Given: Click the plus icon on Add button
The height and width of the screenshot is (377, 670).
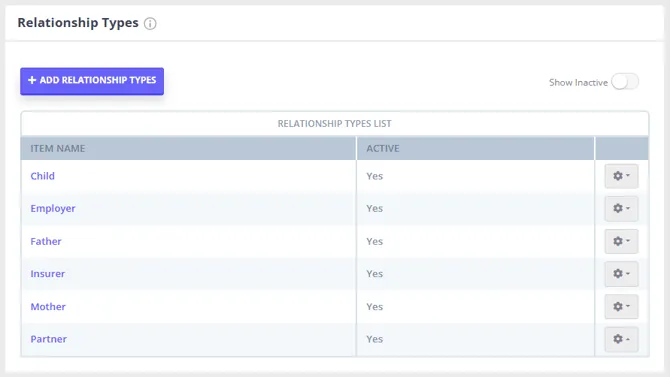Looking at the screenshot, I should [x=32, y=80].
